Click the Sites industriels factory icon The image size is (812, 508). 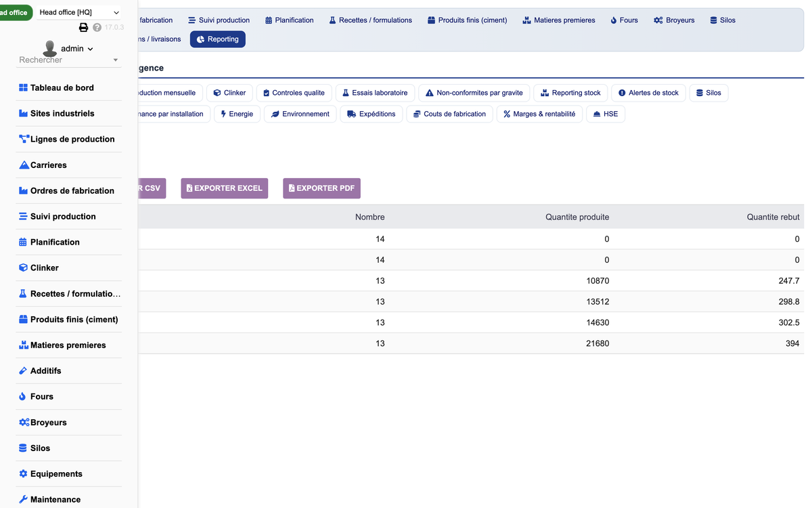pyautogui.click(x=24, y=113)
